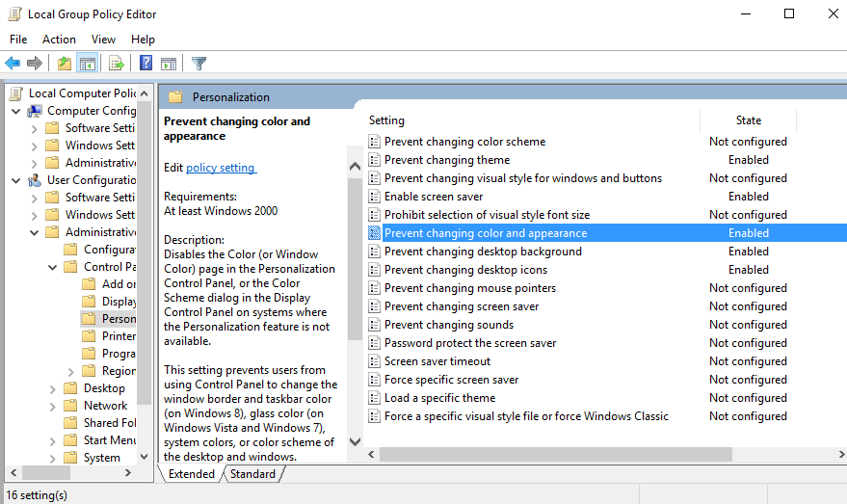Click settings list horizontal scrollbar right arrow
The height and width of the screenshot is (504, 847).
[841, 454]
